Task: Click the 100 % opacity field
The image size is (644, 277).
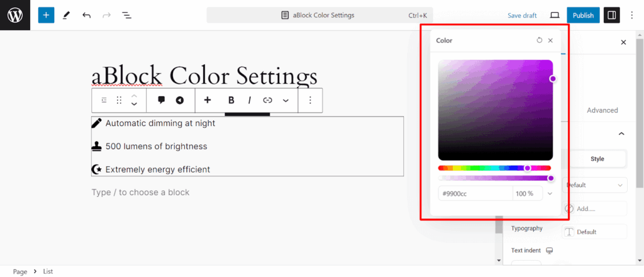Action: tap(528, 193)
